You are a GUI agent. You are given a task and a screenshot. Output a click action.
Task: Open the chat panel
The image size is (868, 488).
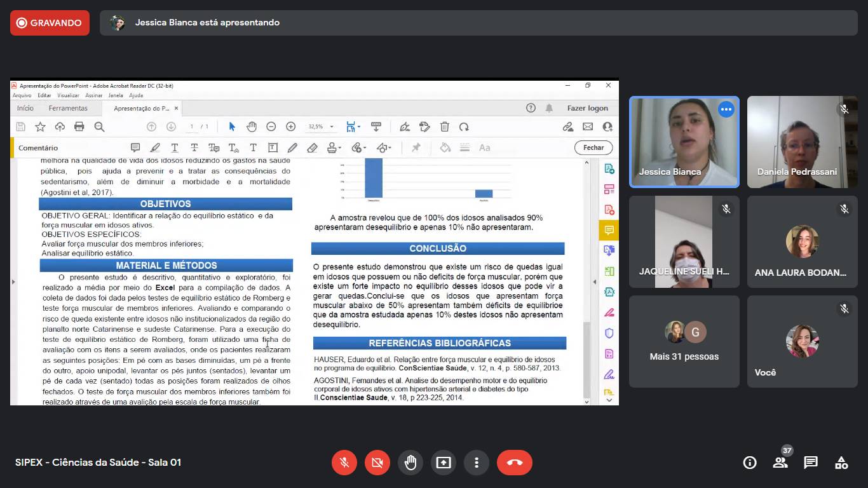[811, 463]
